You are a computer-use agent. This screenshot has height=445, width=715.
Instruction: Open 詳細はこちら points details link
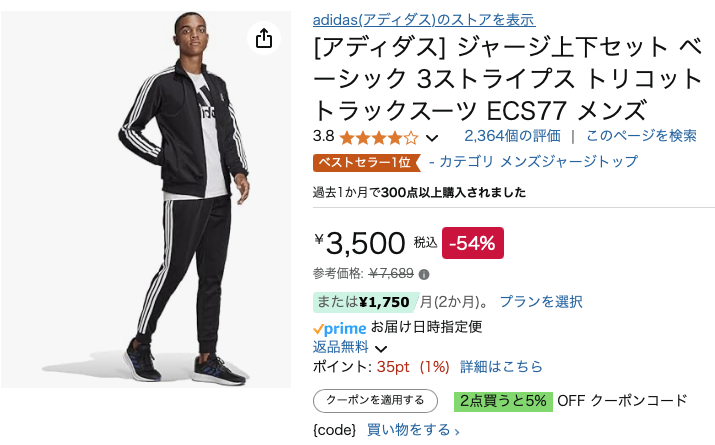click(501, 367)
